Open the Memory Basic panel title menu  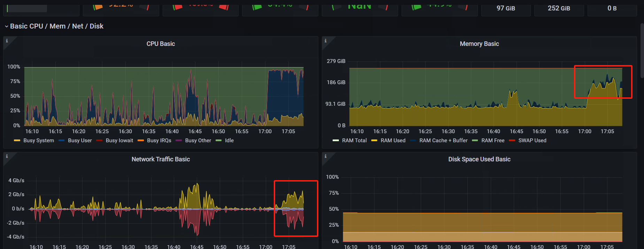[479, 44]
